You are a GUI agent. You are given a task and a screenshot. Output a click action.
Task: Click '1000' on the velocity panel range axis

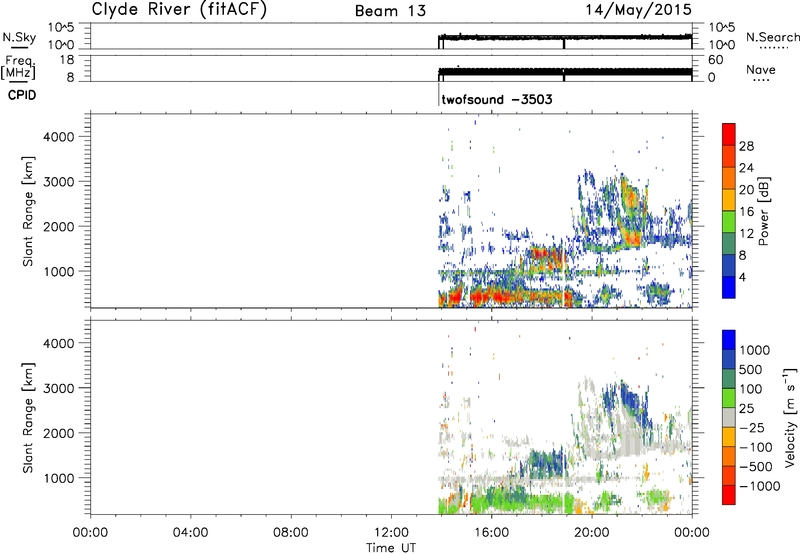(58, 478)
